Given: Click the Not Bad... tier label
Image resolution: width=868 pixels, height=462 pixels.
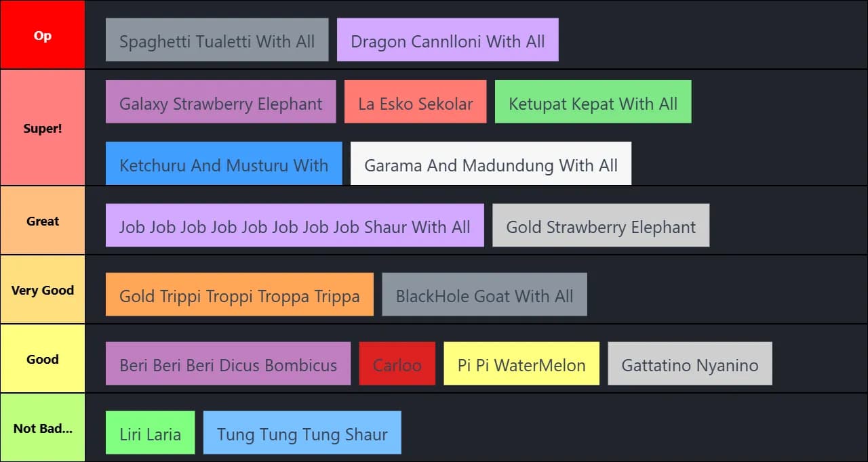Looking at the screenshot, I should [x=42, y=427].
